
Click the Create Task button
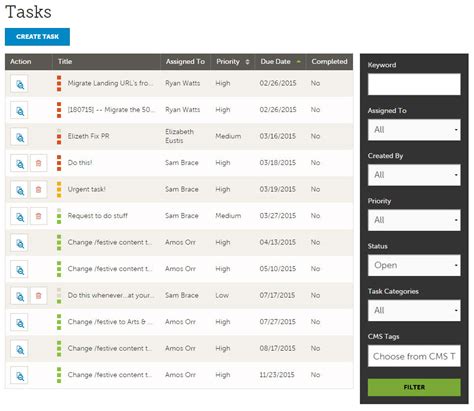(37, 37)
